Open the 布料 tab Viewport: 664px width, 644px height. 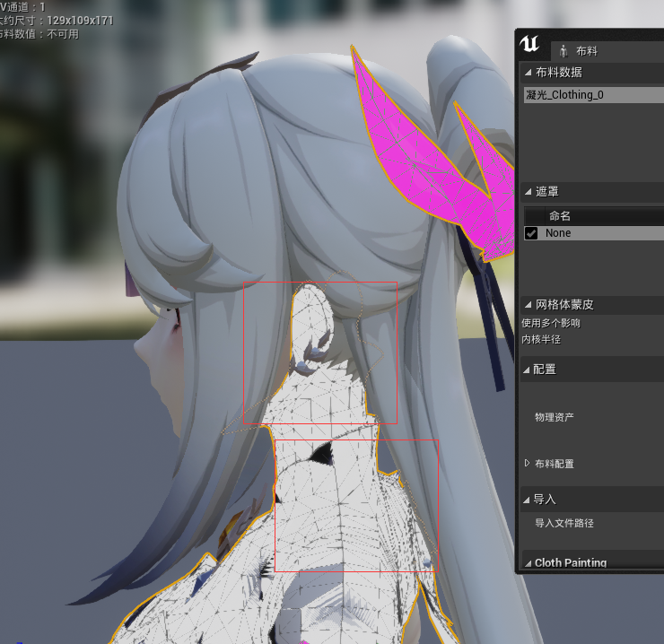tap(587, 51)
